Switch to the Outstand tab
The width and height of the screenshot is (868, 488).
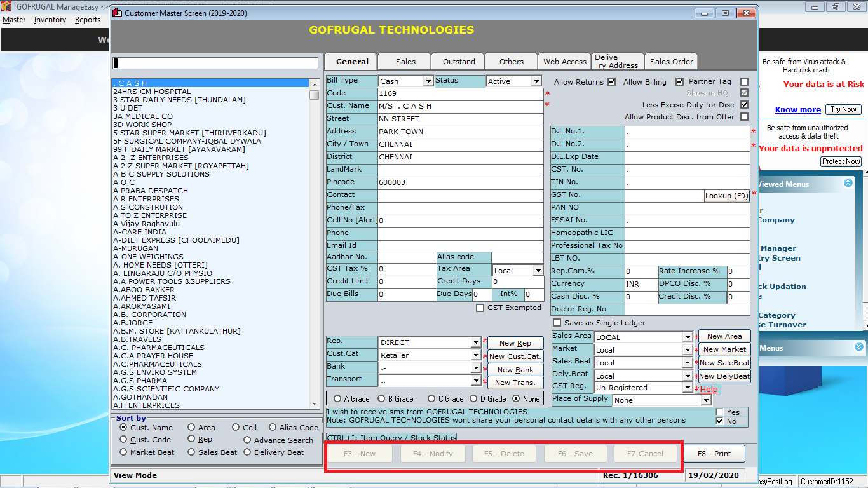(x=458, y=62)
